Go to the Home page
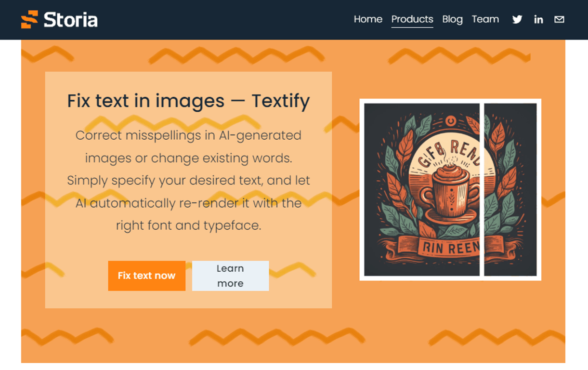This screenshot has width=588, height=370. coord(368,19)
